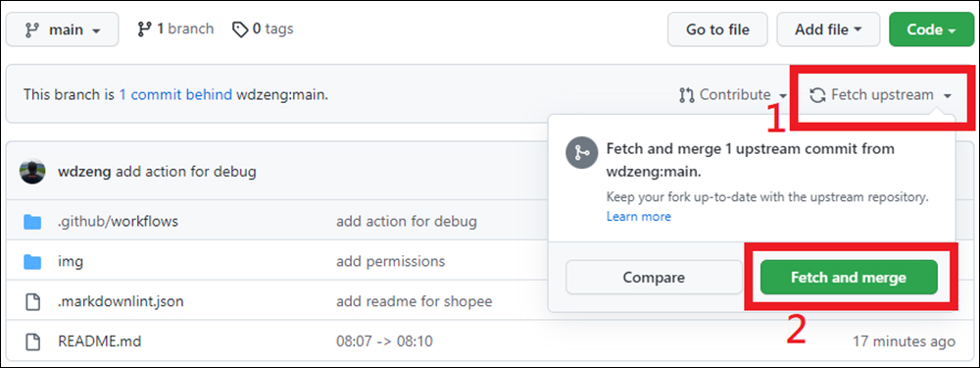Click the .github/workflows folder icon
980x368 pixels.
click(32, 222)
